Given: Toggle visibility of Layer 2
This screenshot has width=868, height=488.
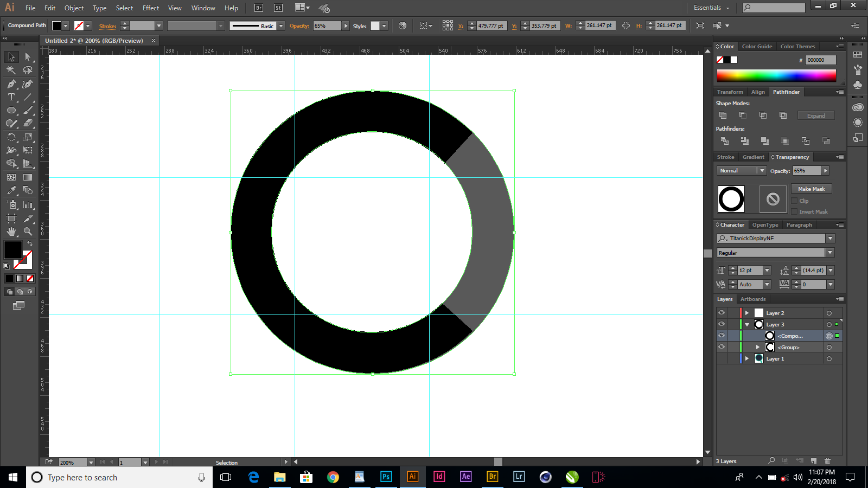Looking at the screenshot, I should 722,313.
